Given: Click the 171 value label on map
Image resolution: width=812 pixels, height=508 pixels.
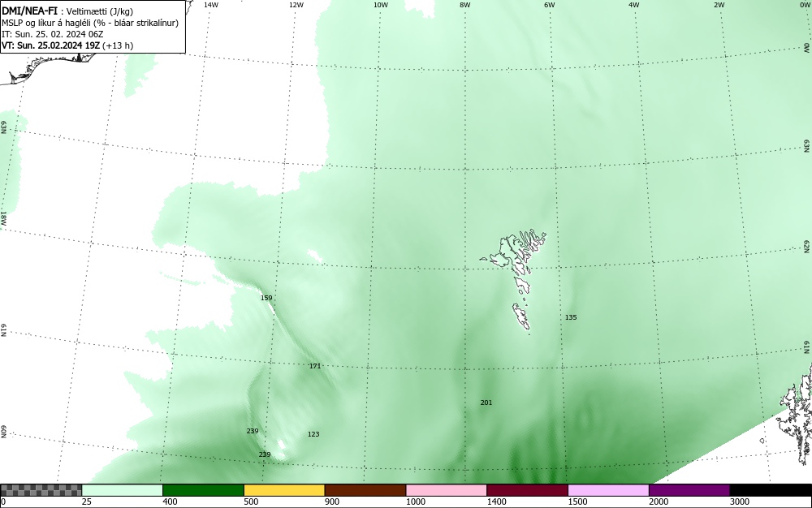Looking at the screenshot, I should click(315, 366).
